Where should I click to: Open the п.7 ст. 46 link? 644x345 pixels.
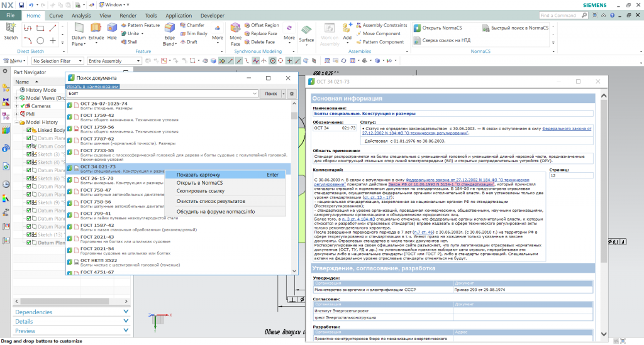[423, 232]
